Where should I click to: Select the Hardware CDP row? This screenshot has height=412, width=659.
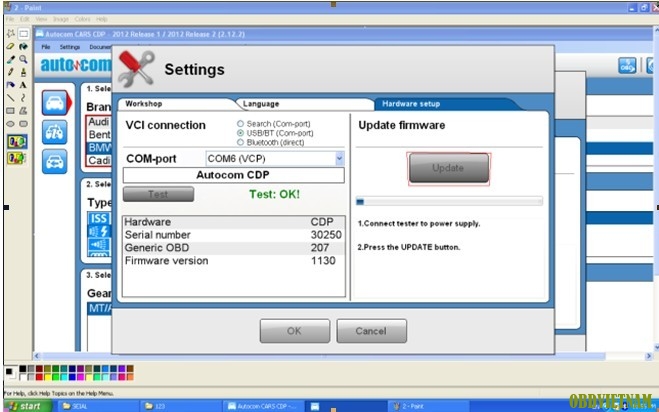pyautogui.click(x=233, y=222)
